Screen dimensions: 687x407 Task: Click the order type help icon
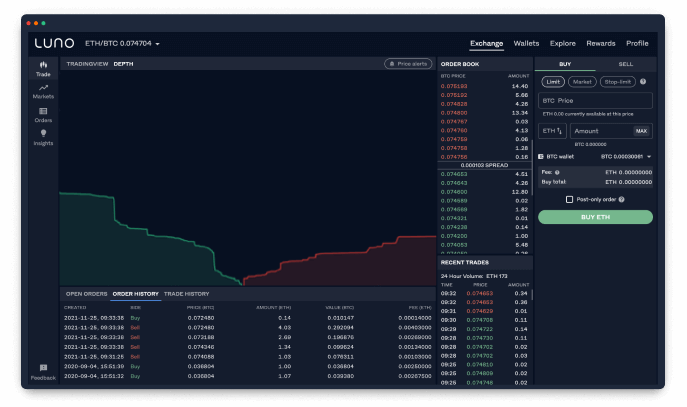643,81
